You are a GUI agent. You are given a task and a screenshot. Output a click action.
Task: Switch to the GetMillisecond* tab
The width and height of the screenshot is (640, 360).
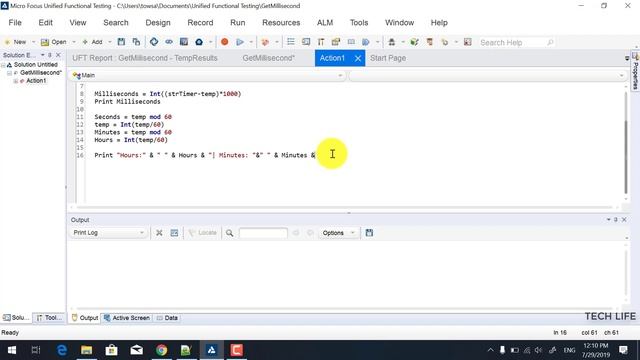coord(268,58)
